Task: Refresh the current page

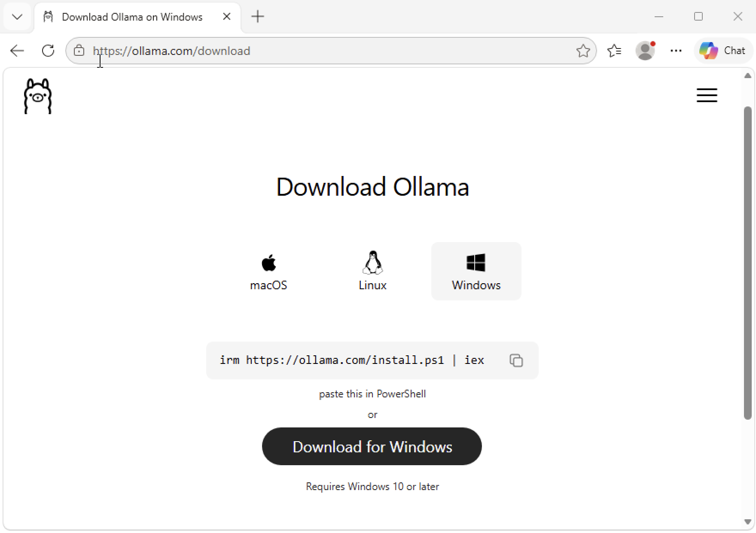Action: (x=48, y=51)
